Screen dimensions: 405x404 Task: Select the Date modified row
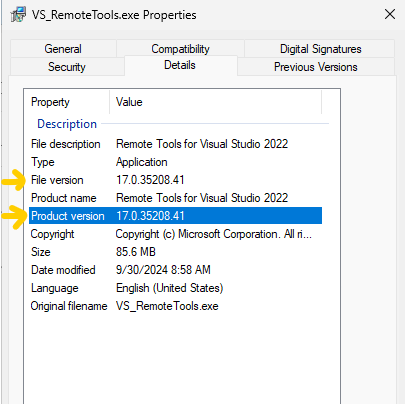(176, 270)
